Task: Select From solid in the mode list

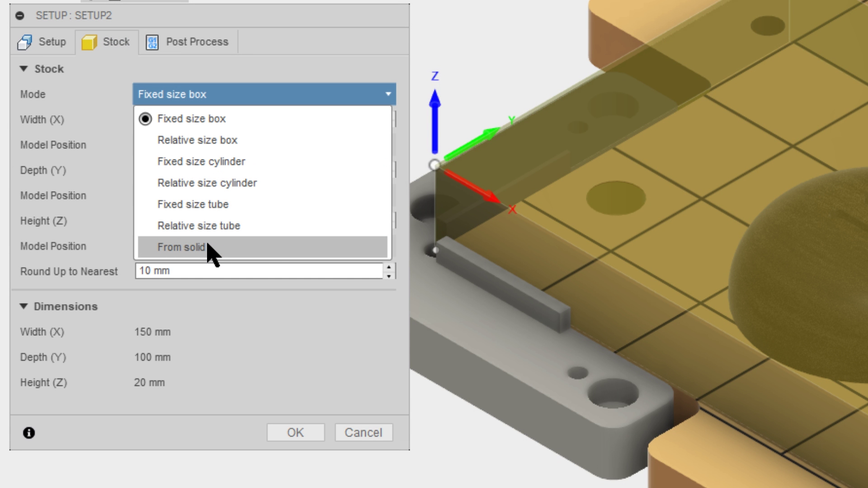Action: tap(181, 247)
